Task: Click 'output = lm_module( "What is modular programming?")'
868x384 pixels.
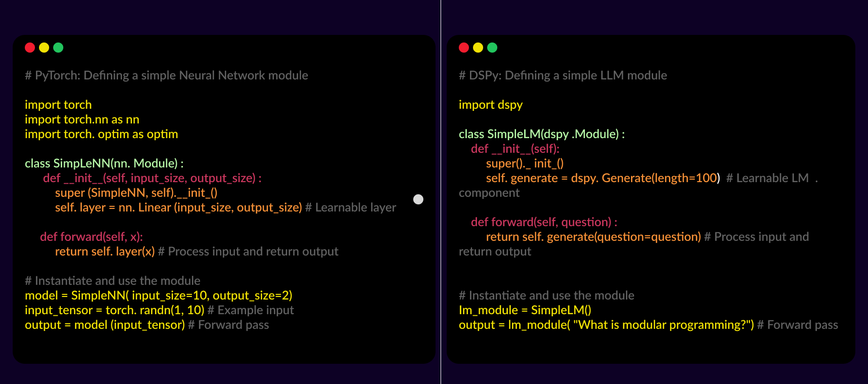Action: pos(606,325)
